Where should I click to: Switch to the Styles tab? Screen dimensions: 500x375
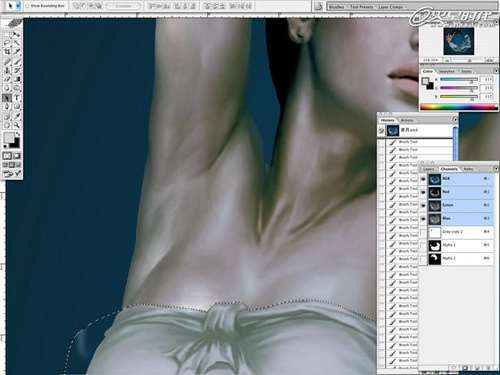(x=466, y=71)
